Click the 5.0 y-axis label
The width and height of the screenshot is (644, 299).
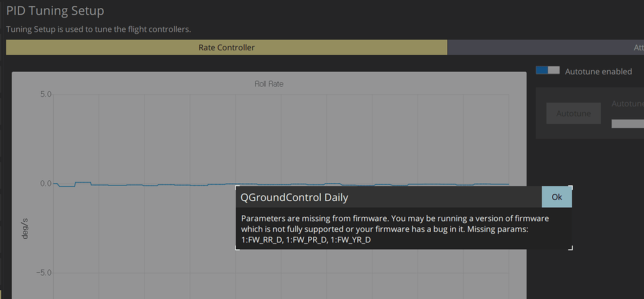pyautogui.click(x=45, y=94)
